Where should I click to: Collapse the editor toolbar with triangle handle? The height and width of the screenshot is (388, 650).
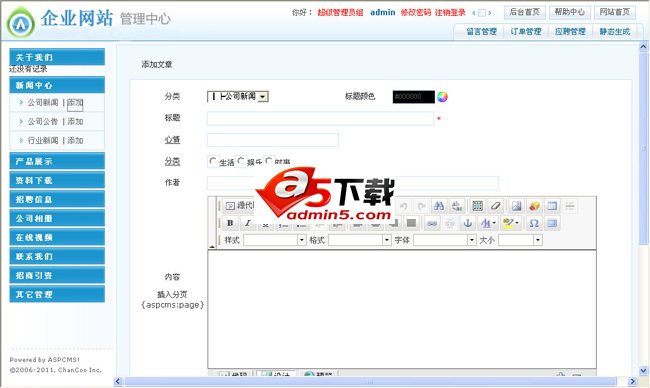point(212,246)
